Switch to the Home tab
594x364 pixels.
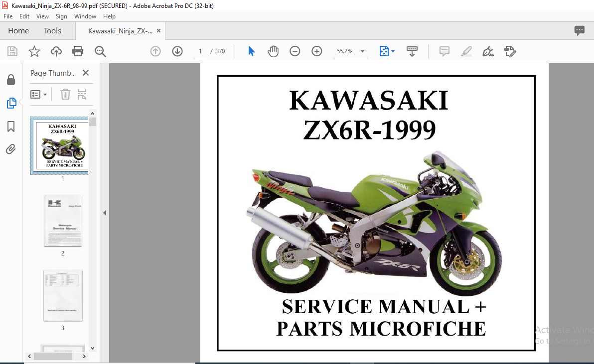pos(18,31)
